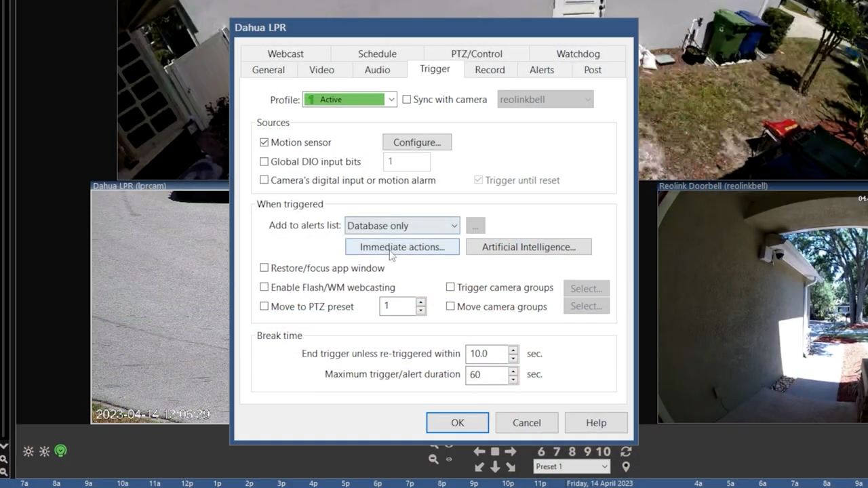Go to PTZ preset 7
Viewport: 868px width, 488px height.
coord(557,451)
